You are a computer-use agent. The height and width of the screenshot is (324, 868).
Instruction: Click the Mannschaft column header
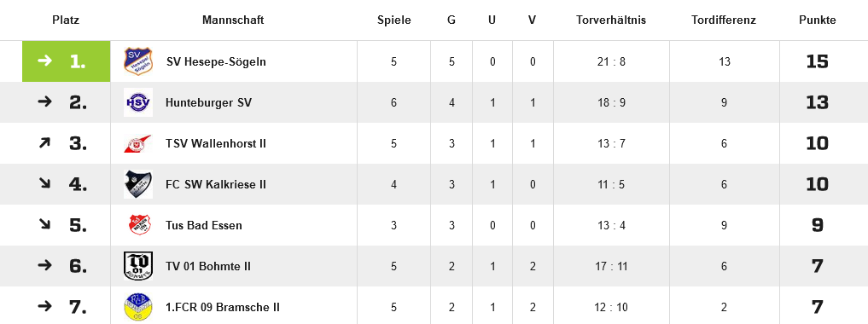[x=233, y=20]
